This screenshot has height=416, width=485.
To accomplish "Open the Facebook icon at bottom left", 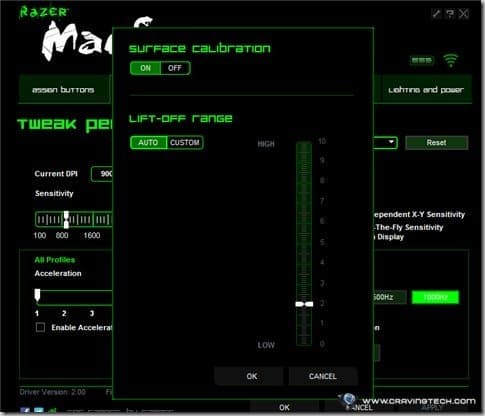I will point(25,411).
